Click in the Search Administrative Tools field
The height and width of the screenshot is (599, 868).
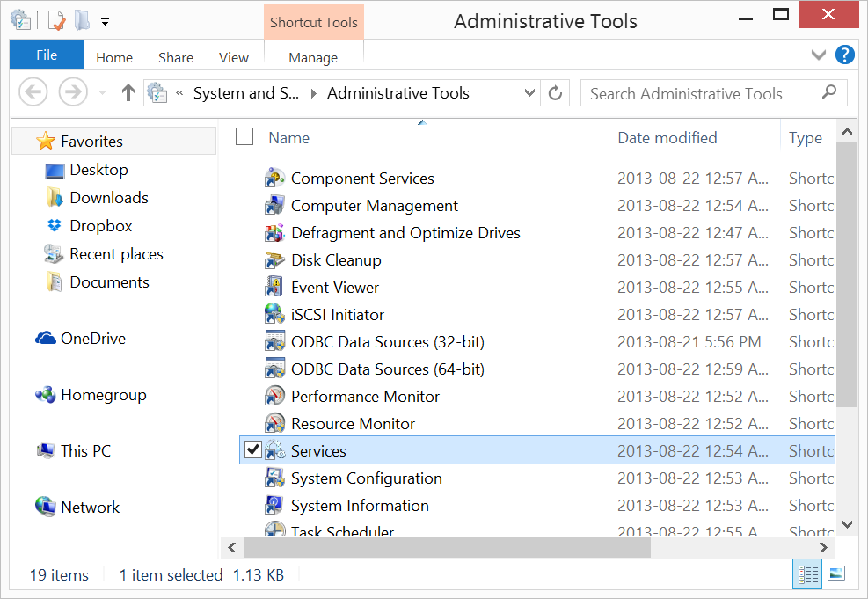(x=699, y=93)
